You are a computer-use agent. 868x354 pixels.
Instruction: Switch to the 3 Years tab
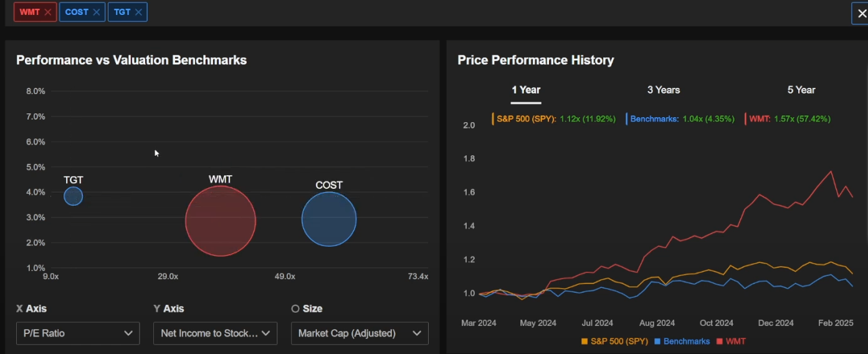pyautogui.click(x=664, y=90)
